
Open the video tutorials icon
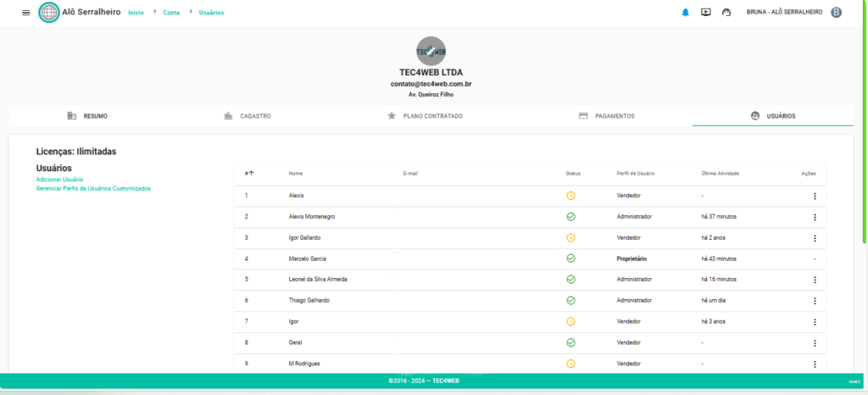(706, 13)
